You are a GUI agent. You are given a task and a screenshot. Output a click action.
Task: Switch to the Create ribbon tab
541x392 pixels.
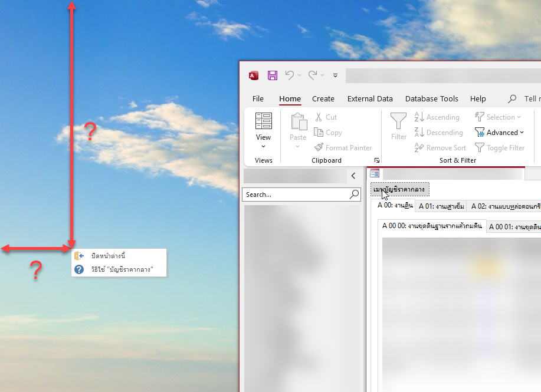click(x=323, y=99)
